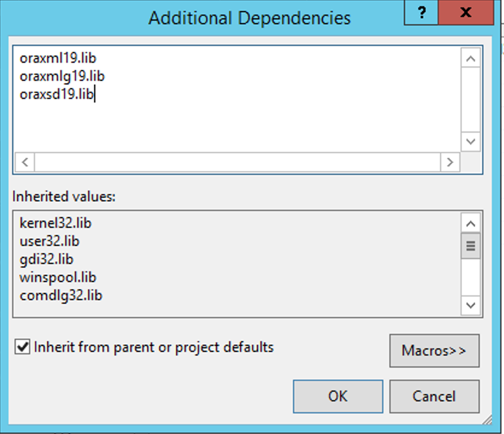The width and height of the screenshot is (504, 434).
Task: Select winspool.lib in inherited values
Action: [x=58, y=277]
